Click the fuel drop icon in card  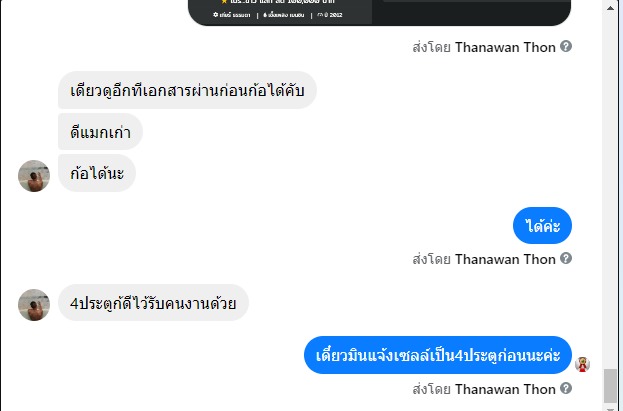click(x=265, y=15)
